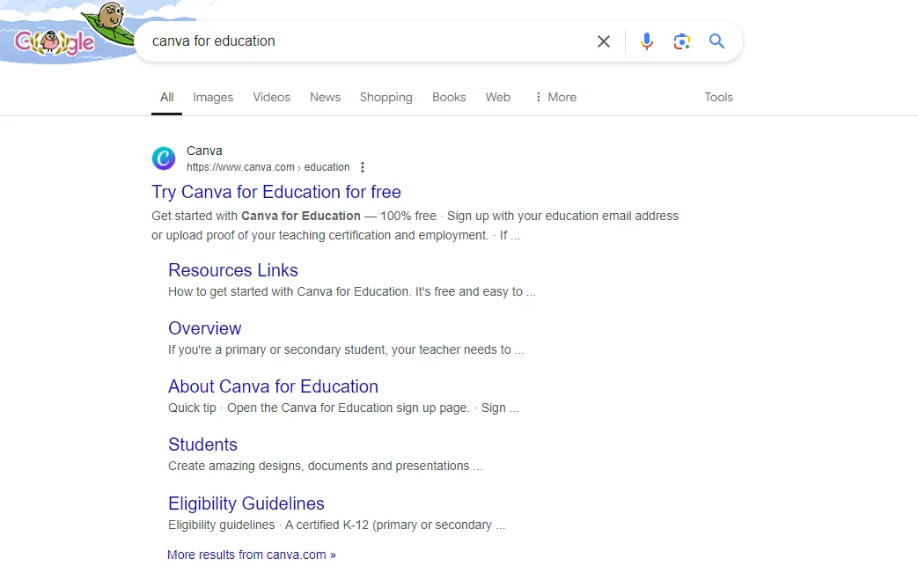Open the Google doodle logo
The image size is (918, 588).
pos(64,33)
